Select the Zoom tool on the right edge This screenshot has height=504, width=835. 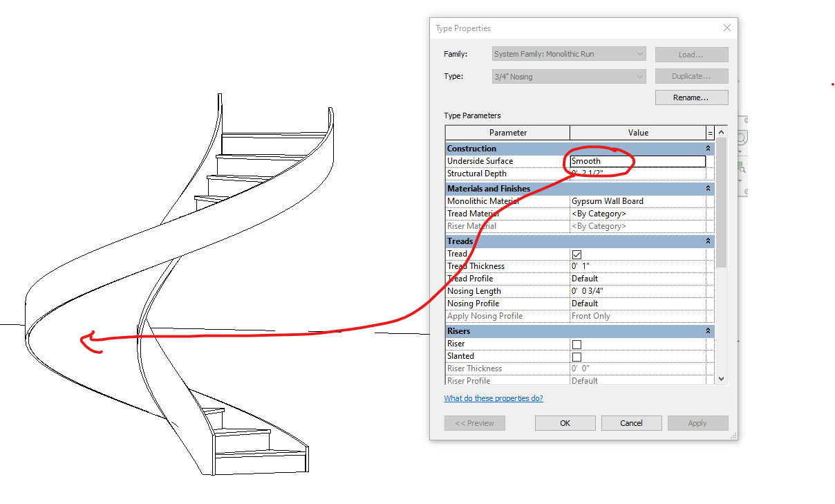pyautogui.click(x=742, y=138)
